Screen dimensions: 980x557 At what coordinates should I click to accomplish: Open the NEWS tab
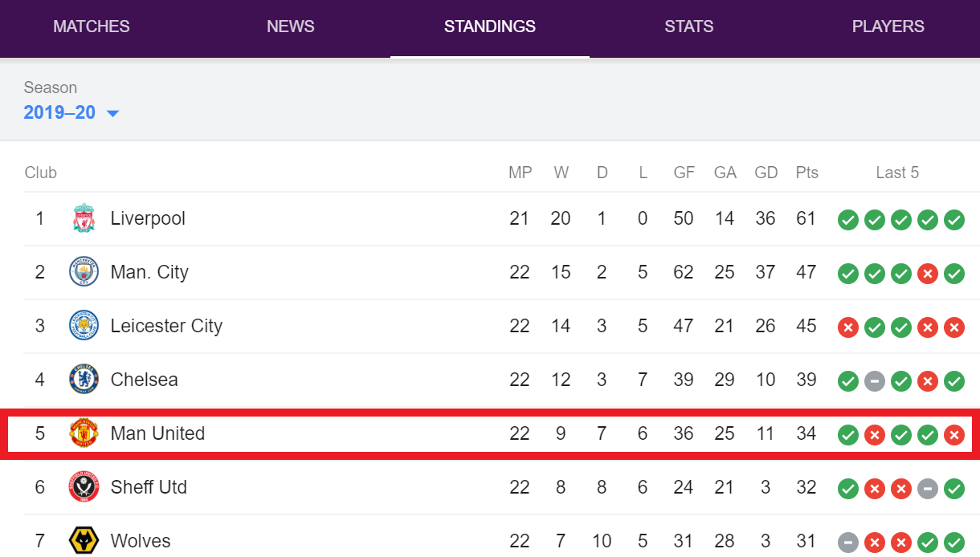tap(291, 26)
